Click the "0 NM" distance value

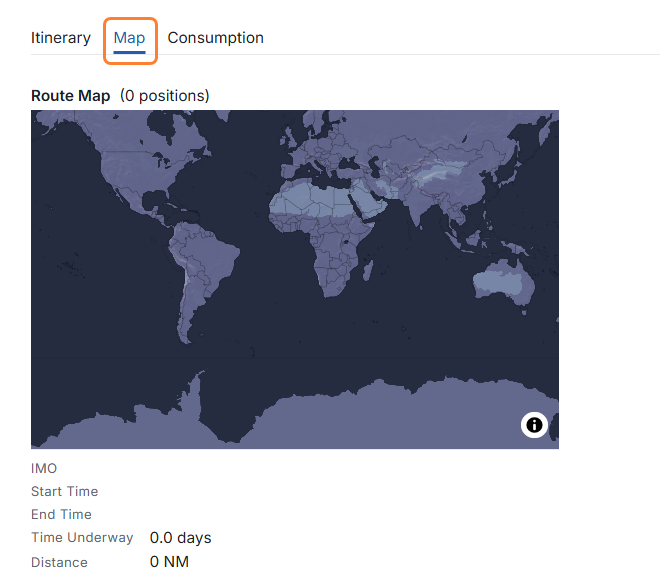tap(169, 562)
